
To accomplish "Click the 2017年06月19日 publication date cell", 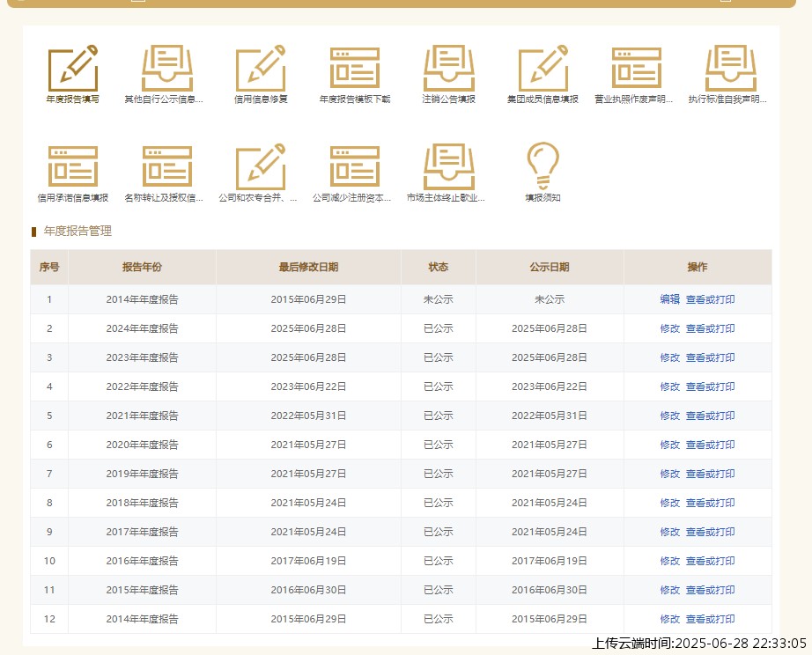I will (x=550, y=560).
